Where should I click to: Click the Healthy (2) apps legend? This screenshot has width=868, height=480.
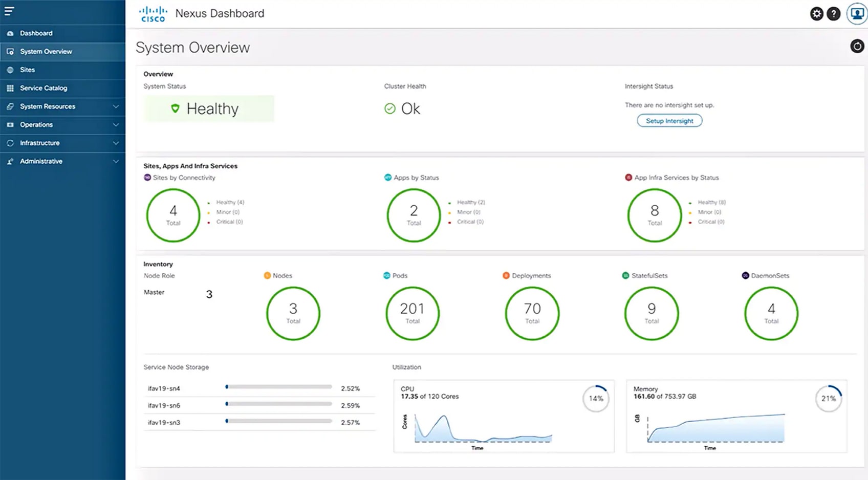[x=467, y=203]
